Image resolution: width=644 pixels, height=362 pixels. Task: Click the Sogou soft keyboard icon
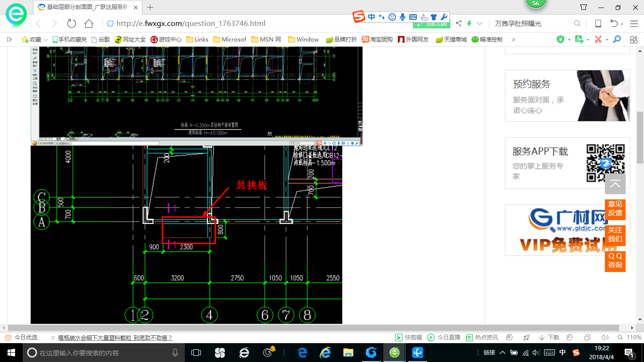tap(413, 17)
